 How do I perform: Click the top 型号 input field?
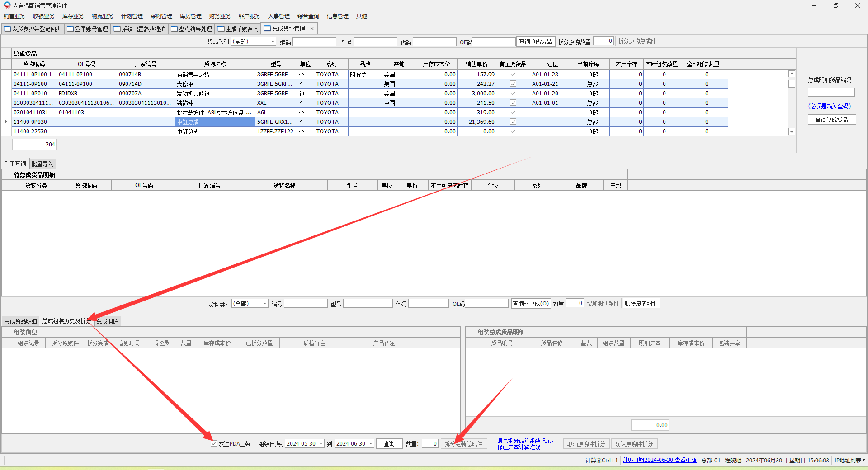click(x=375, y=42)
